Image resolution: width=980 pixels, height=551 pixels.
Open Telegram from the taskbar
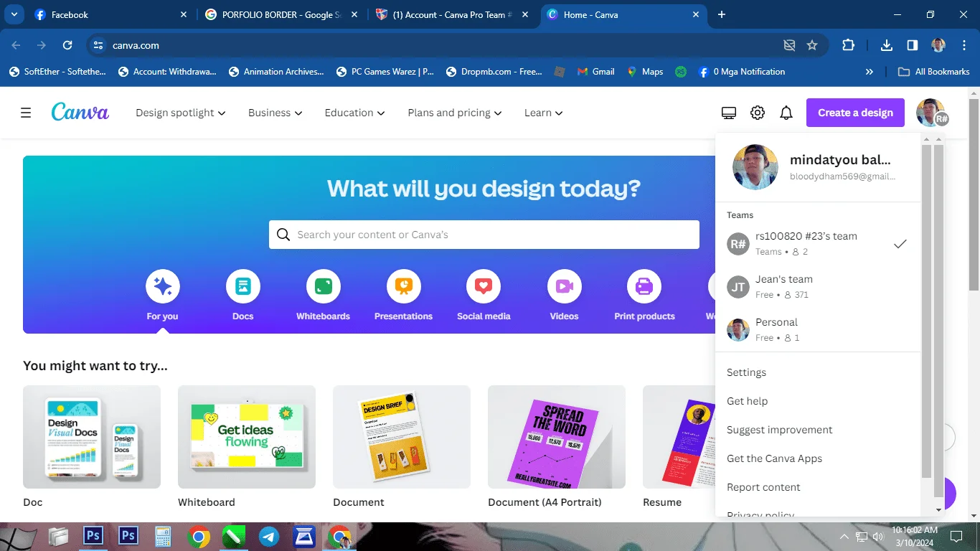[x=270, y=537]
